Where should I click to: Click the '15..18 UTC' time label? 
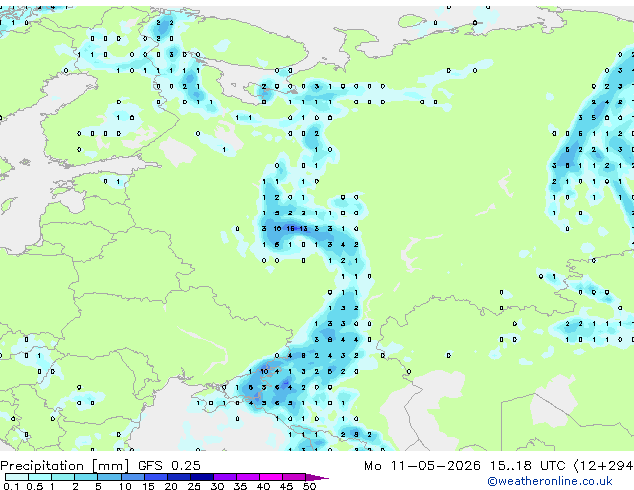pos(527,466)
